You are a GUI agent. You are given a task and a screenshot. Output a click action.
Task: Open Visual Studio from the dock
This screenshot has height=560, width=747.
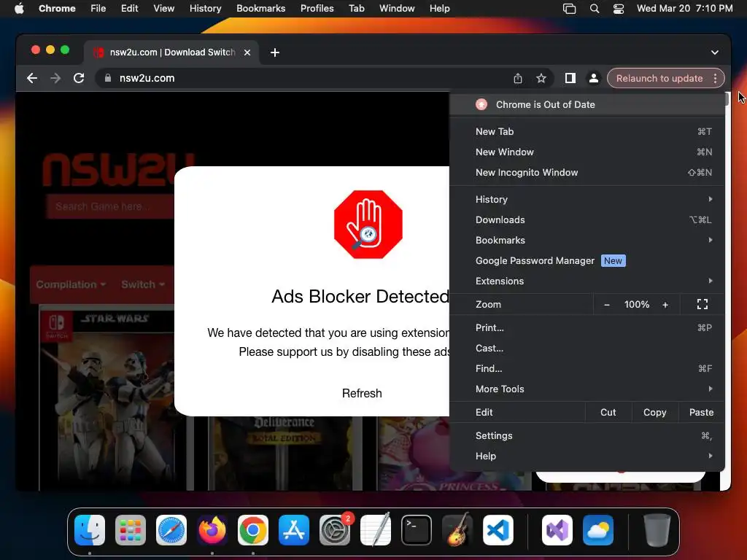point(557,530)
